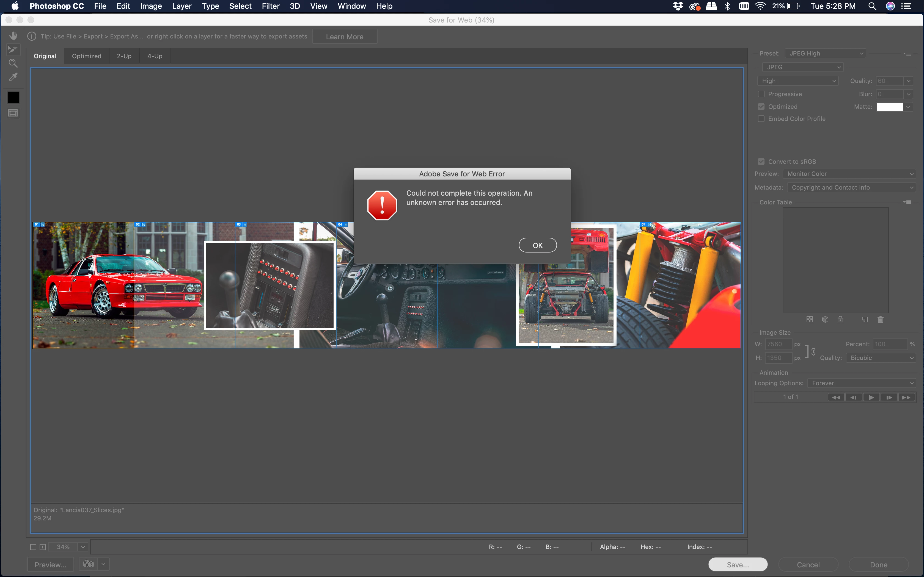924x577 pixels.
Task: Toggle the Optimized checkbox
Action: 761,107
